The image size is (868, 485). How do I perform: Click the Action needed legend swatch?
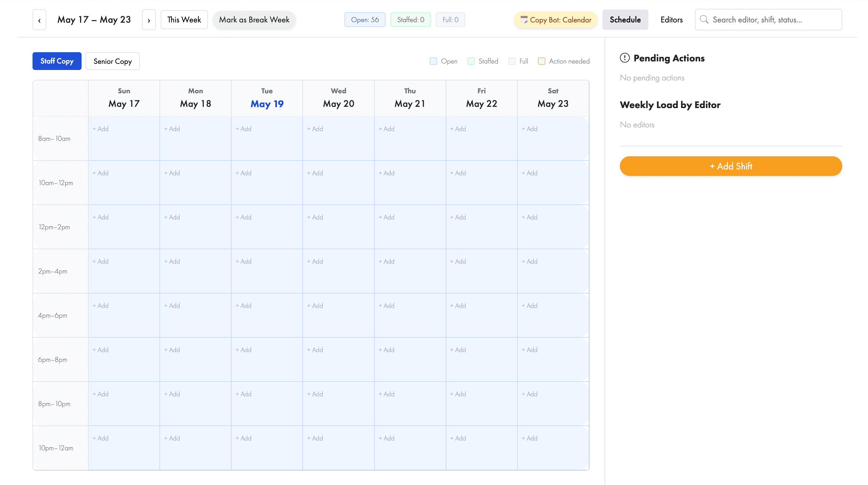coord(541,61)
